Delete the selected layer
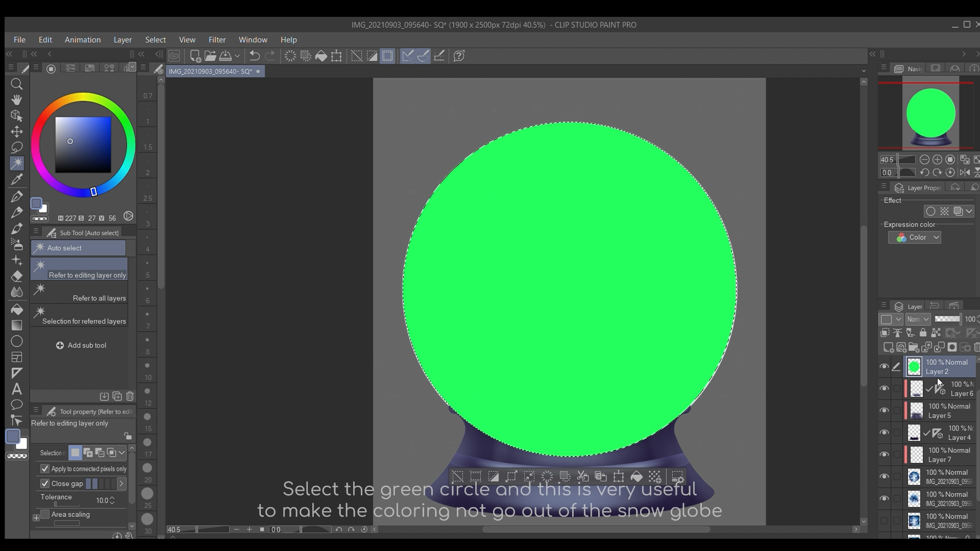Viewport: 980px width, 551px height. [x=977, y=347]
